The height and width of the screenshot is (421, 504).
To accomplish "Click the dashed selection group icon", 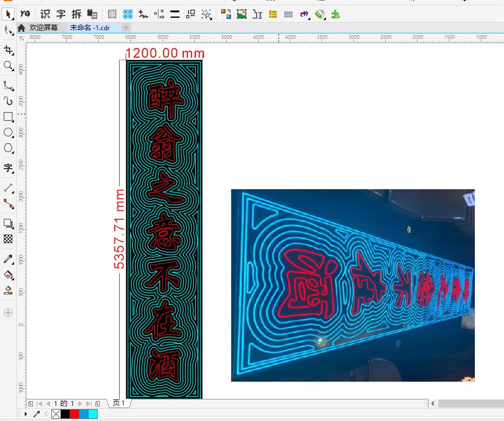I will click(206, 14).
